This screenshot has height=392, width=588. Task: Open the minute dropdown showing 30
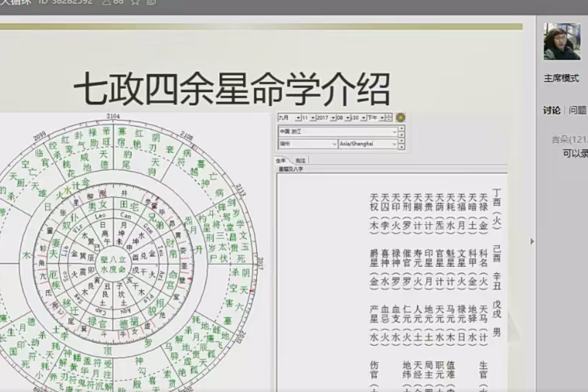click(x=363, y=118)
